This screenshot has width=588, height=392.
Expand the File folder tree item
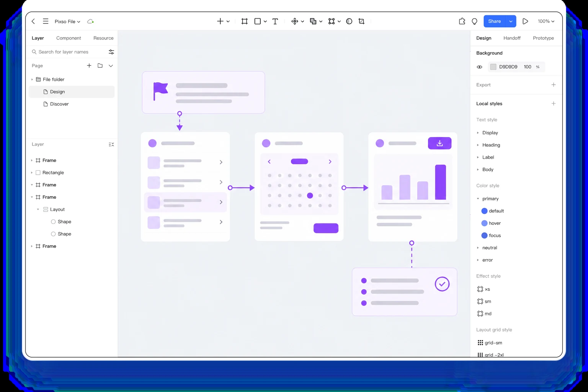(x=32, y=79)
